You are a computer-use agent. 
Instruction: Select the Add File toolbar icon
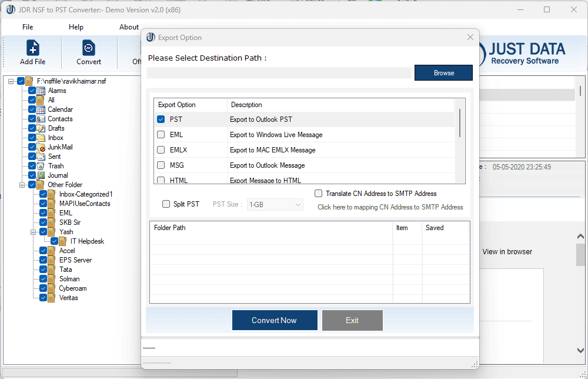point(32,47)
